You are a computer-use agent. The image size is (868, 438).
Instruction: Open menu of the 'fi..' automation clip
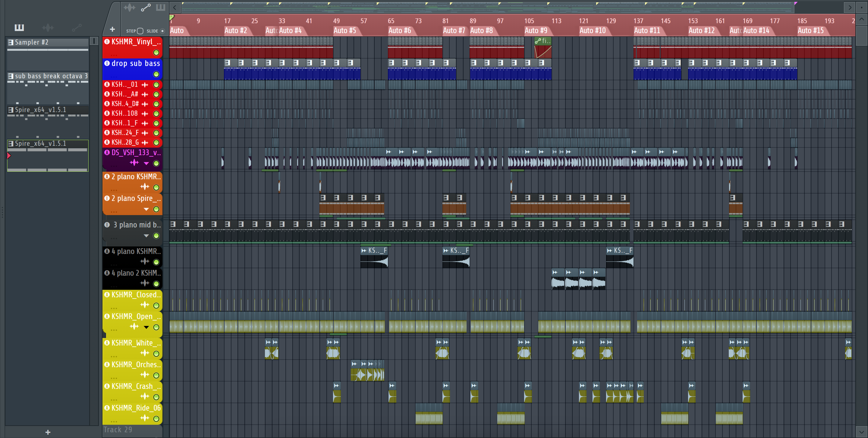tap(538, 41)
